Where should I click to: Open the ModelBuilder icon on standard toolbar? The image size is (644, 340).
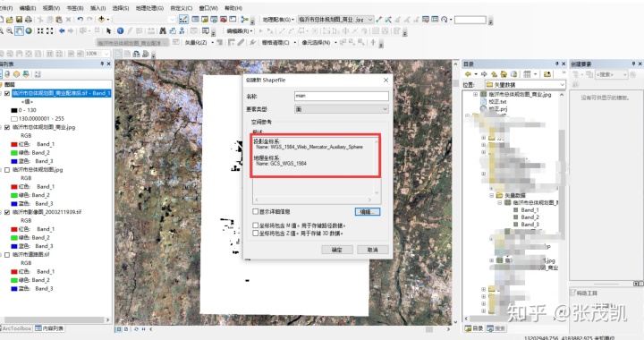tap(244, 20)
